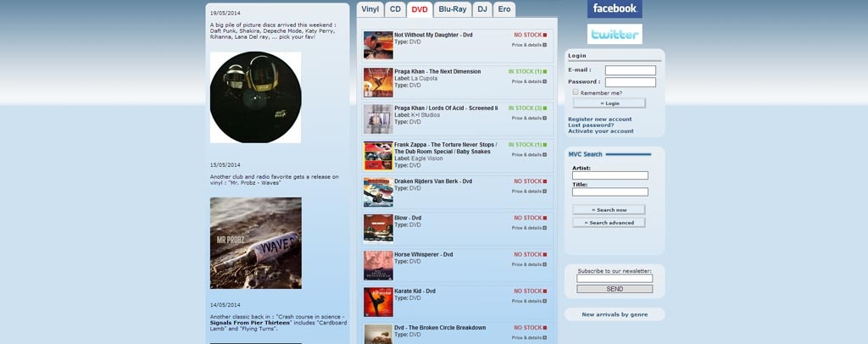Click the Password login field
Image resolution: width=868 pixels, height=344 pixels.
[631, 82]
